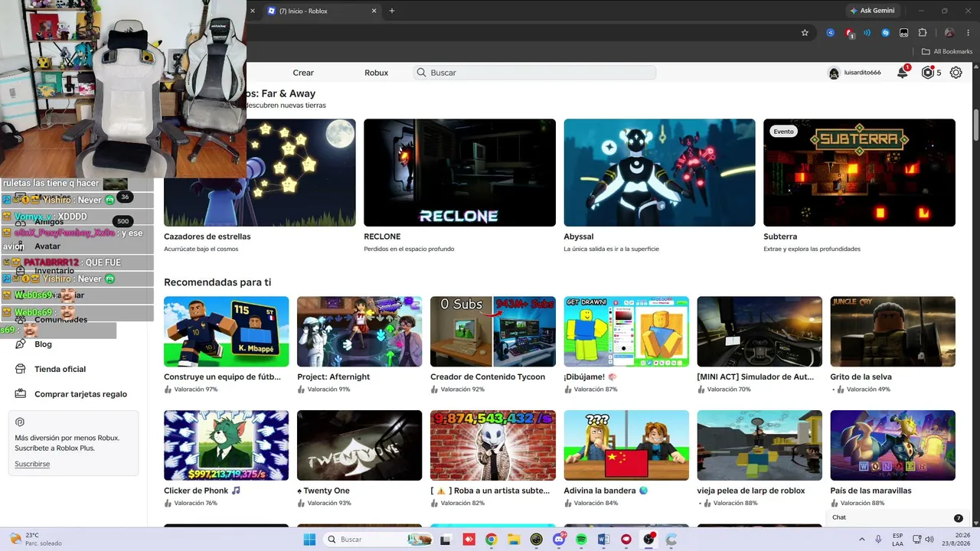Open Spotify from the taskbar
This screenshot has width=980, height=551.
(x=581, y=540)
